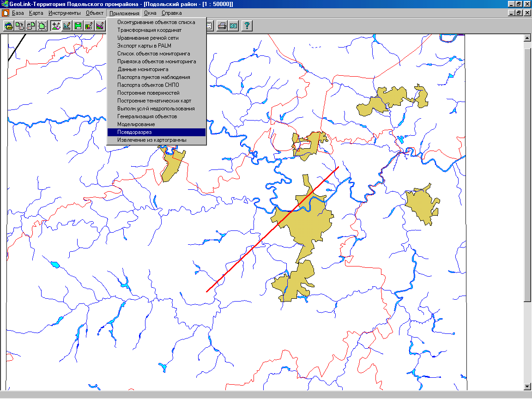Choose Паспорта объектов СНПО

point(157,85)
